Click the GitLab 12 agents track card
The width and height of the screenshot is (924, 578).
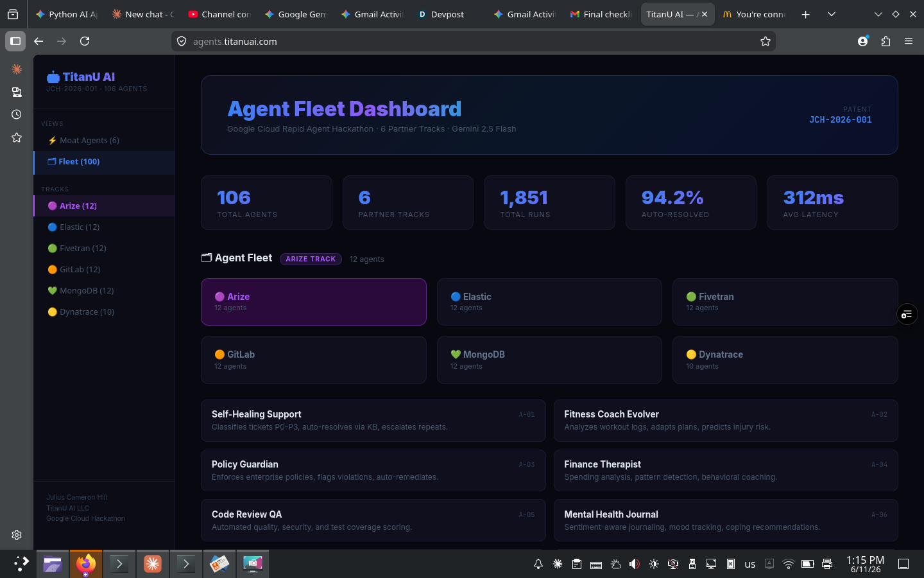point(314,360)
